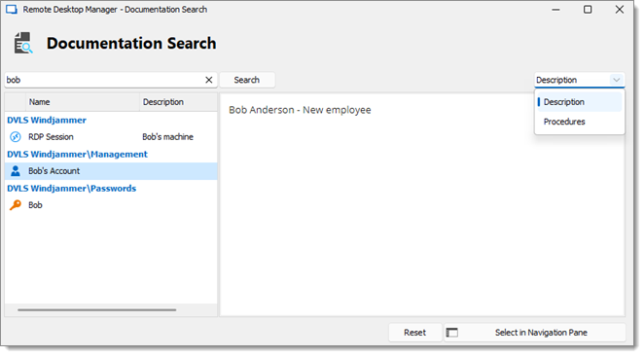The width and height of the screenshot is (644, 356).
Task: Click the RDP Session entry icon
Action: [16, 137]
